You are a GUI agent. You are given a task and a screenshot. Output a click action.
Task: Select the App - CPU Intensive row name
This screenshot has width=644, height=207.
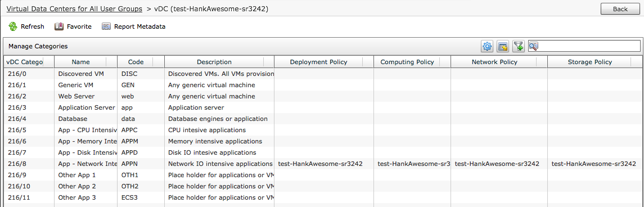click(88, 130)
